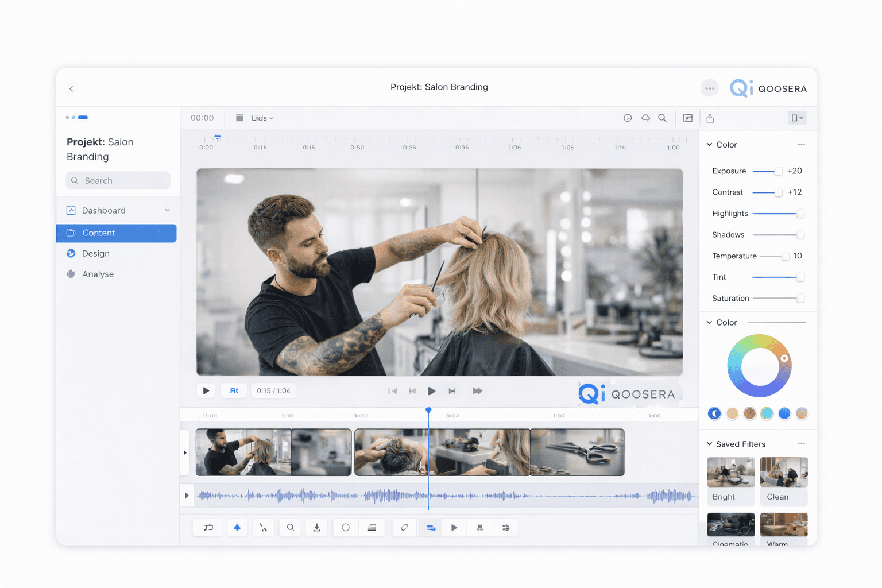The image size is (882, 588).
Task: Click the Search field in sidebar
Action: point(118,180)
